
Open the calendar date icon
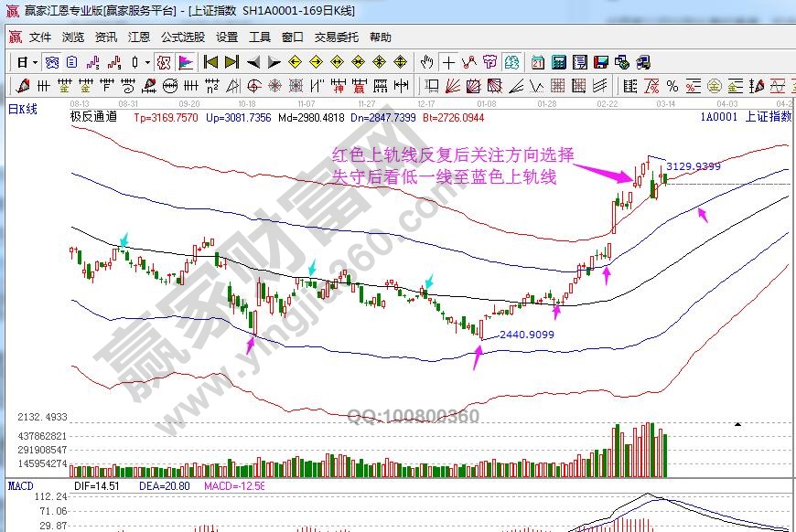tap(537, 62)
